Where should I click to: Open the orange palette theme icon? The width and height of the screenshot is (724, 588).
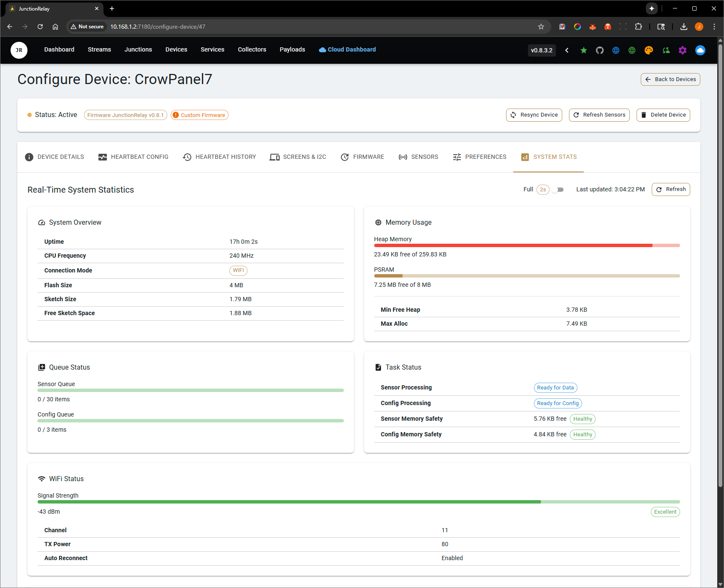649,50
